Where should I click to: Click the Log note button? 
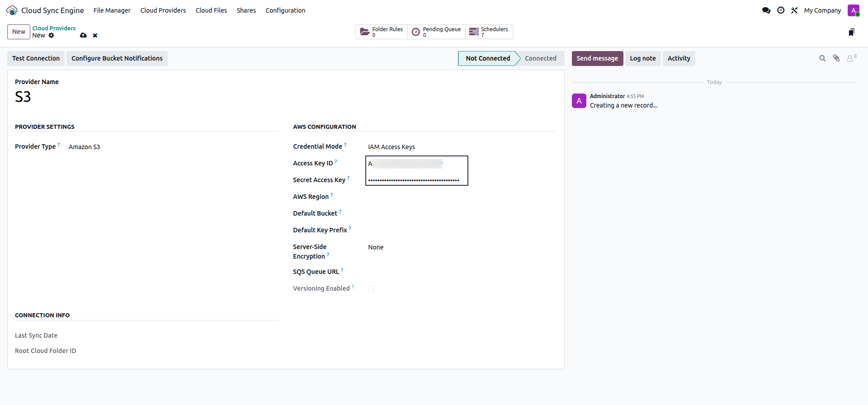coord(643,58)
